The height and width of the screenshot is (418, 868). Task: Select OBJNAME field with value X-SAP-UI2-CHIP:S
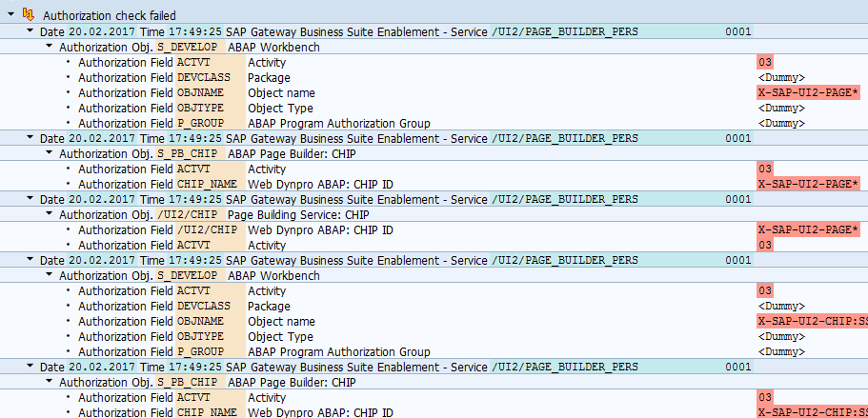211,321
